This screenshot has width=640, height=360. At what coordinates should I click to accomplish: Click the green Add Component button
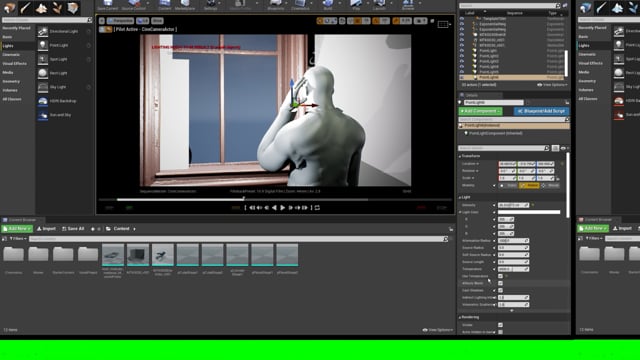(x=480, y=111)
